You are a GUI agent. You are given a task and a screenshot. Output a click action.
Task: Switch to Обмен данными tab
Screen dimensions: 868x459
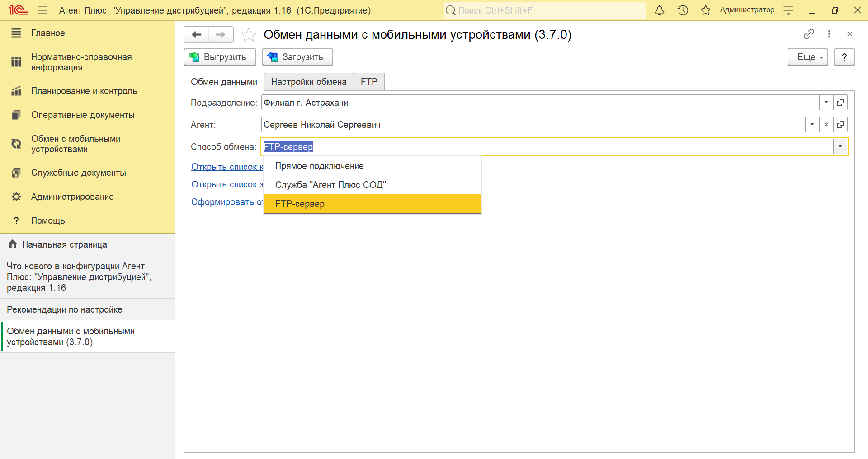point(224,82)
